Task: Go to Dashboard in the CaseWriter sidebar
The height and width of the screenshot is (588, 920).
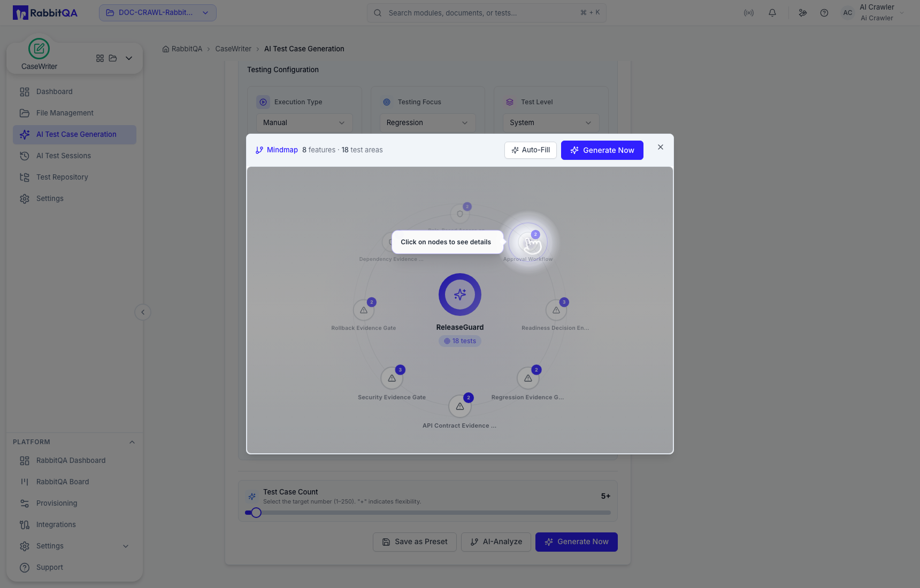Action: [75, 92]
